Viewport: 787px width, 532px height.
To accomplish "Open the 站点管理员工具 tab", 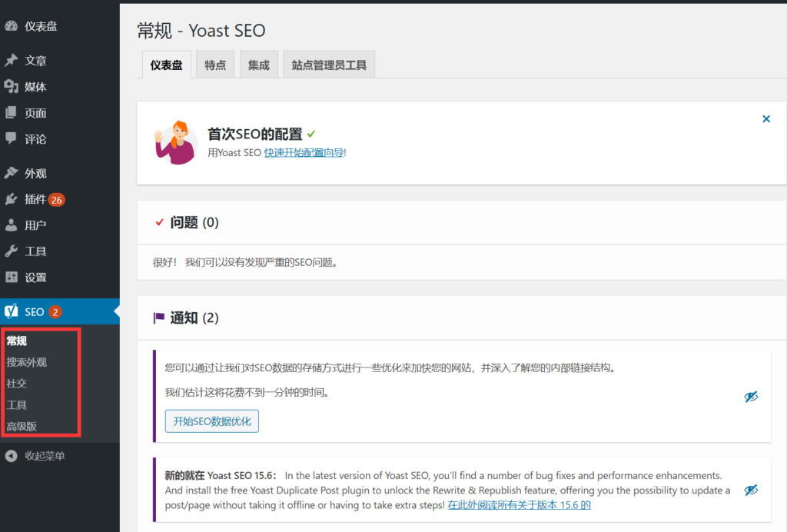I will point(329,65).
